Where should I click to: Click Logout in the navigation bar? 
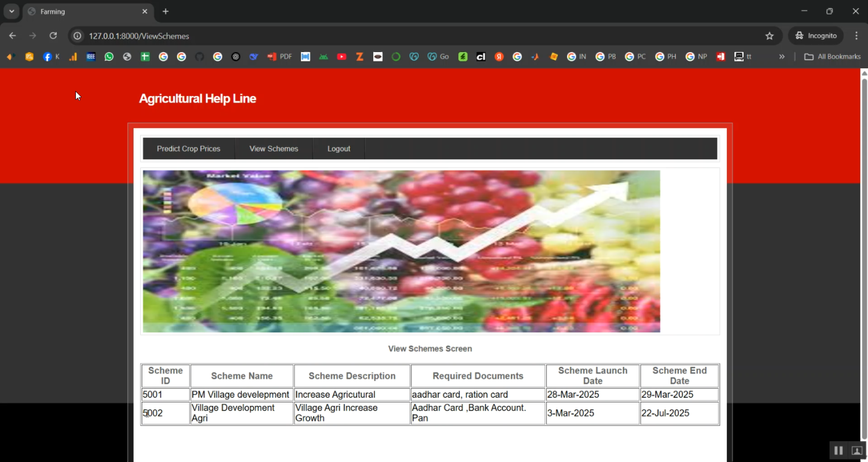[x=339, y=149]
